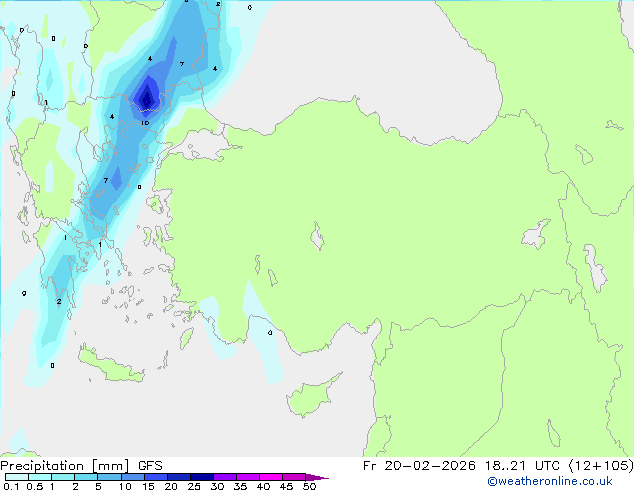Screen dimensions: 634x490
Task: Click the 'Fr 20-02-2026' date text
Action: click(x=419, y=466)
